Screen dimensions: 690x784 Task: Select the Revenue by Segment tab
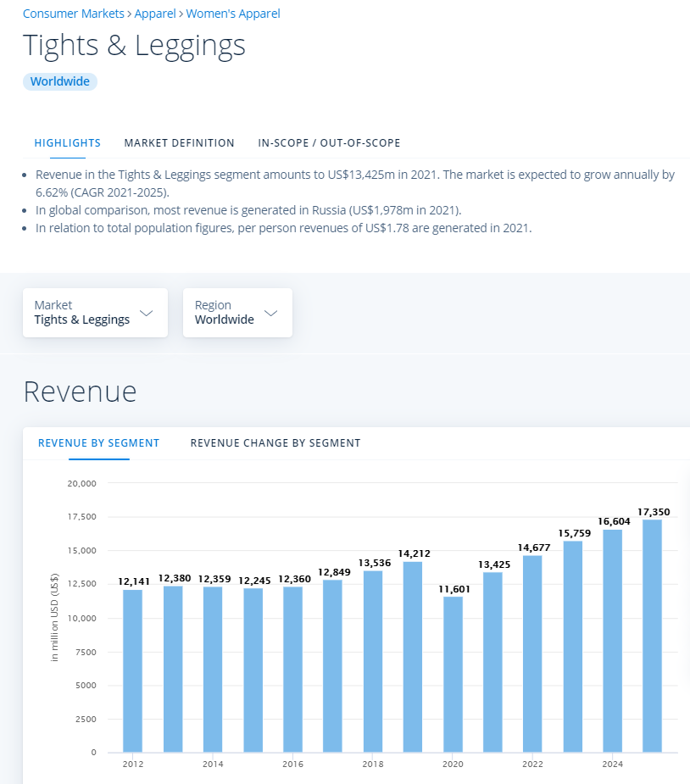[99, 442]
